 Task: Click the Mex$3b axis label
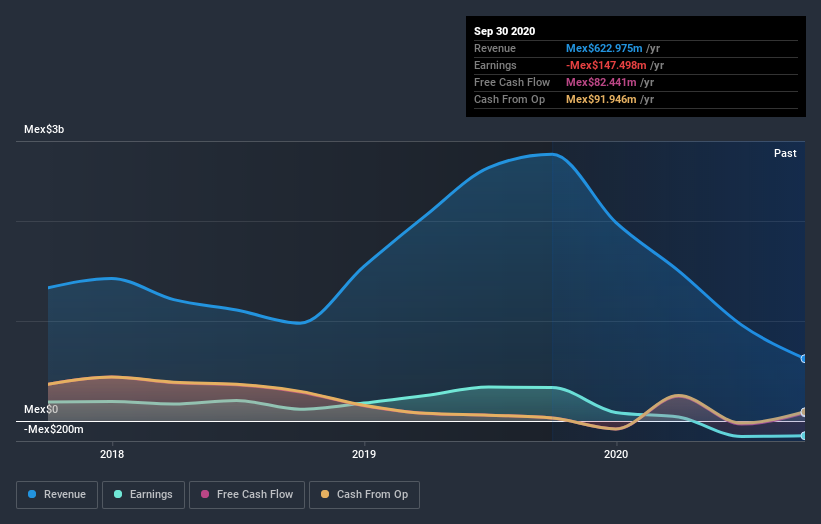click(44, 129)
